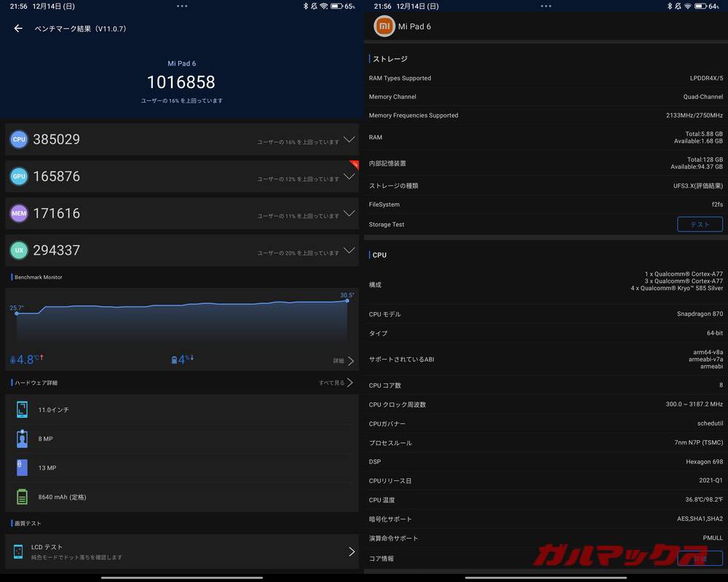Click the CPU score badge icon

(19, 139)
